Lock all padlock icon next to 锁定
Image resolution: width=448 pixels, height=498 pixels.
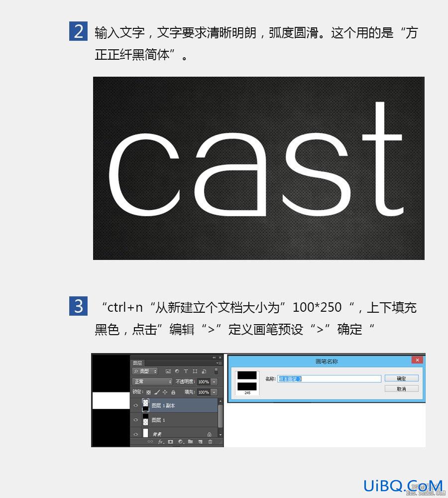point(173,392)
